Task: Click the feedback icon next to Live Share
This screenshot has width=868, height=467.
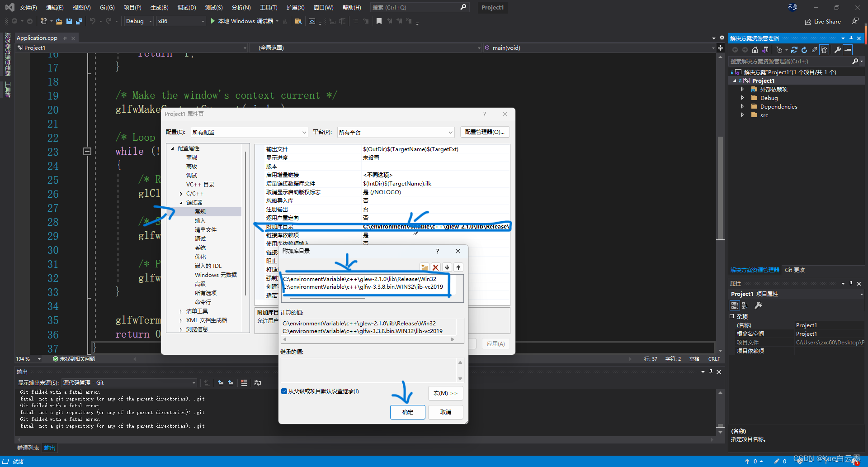Action: point(855,21)
